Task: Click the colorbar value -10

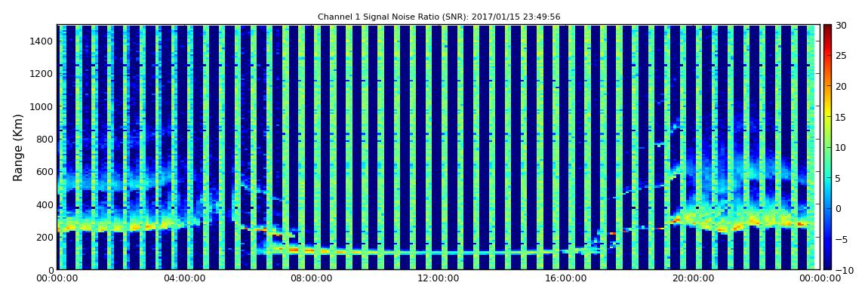Action: (x=843, y=270)
